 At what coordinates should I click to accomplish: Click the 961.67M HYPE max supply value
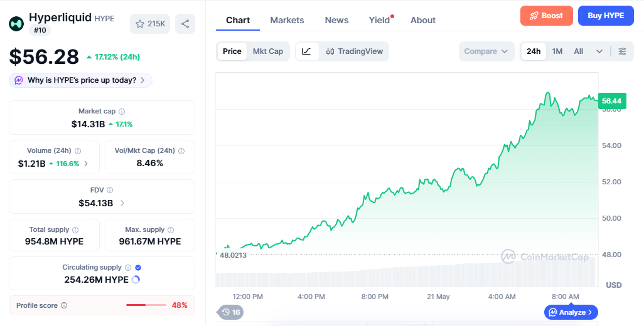pyautogui.click(x=150, y=241)
